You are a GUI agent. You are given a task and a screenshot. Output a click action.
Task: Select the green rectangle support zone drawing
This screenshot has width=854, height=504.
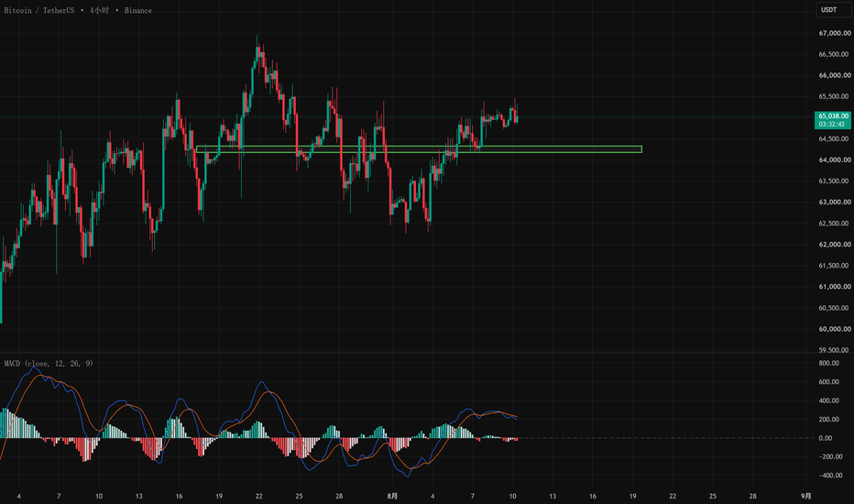(x=419, y=149)
